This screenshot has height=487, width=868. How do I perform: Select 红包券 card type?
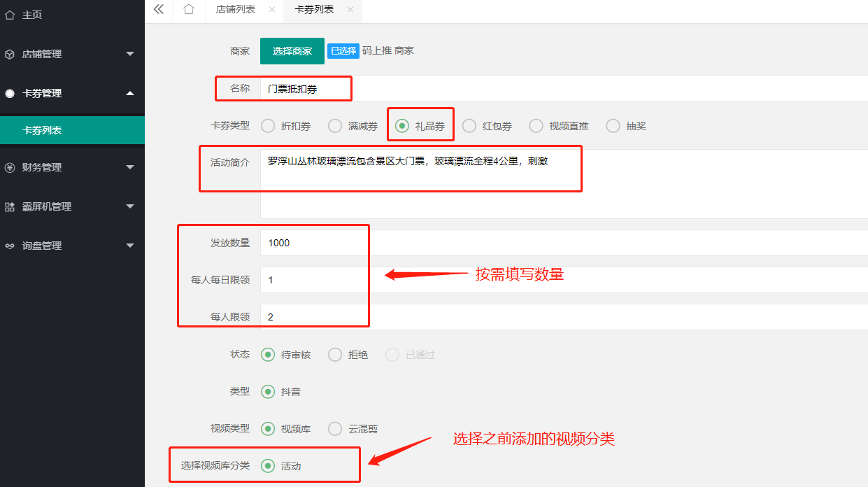pyautogui.click(x=488, y=126)
